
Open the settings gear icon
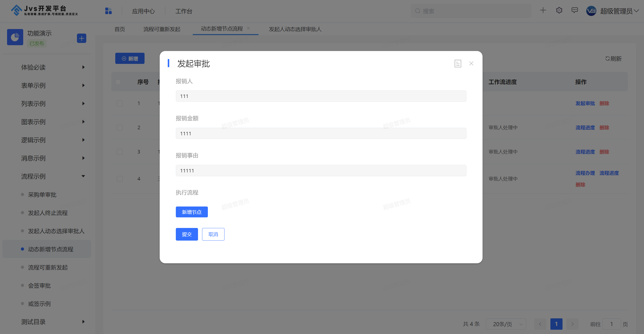[x=559, y=10]
